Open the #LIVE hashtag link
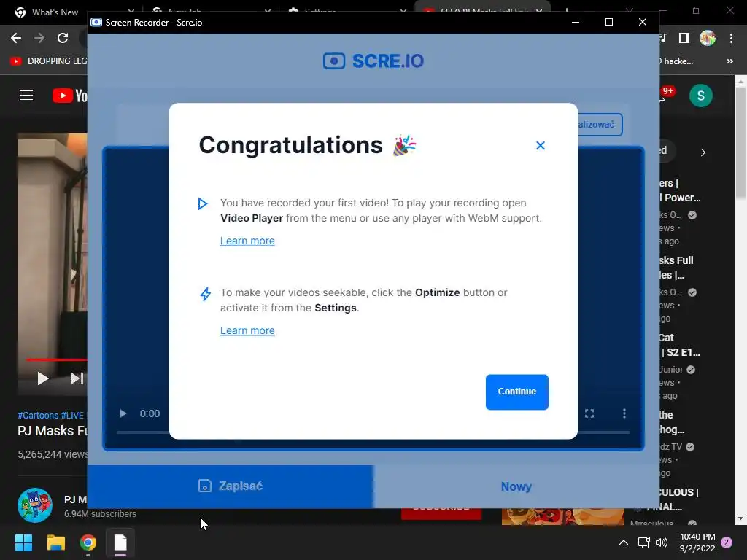 click(72, 415)
